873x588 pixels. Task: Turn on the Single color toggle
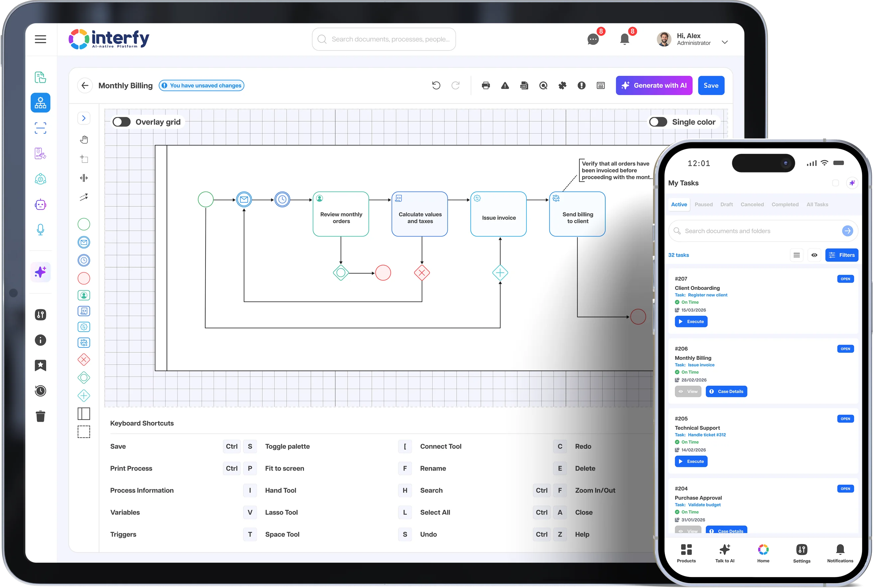658,122
